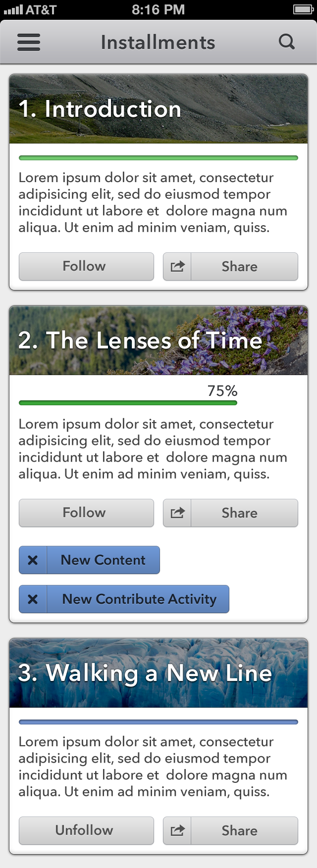The image size is (317, 868).
Task: Tap the battery icon in status bar
Action: 303,9
